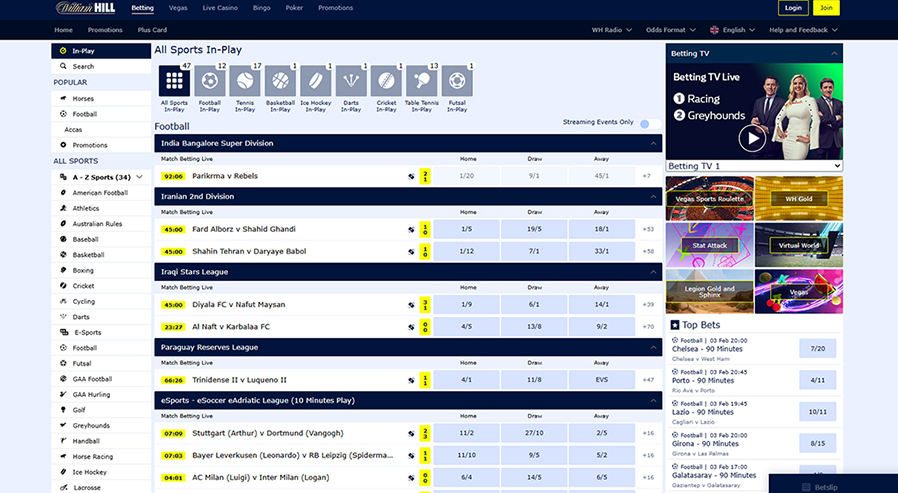The image size is (898, 493).
Task: Open stats icon for Parikrma v Rebels
Action: [x=411, y=176]
